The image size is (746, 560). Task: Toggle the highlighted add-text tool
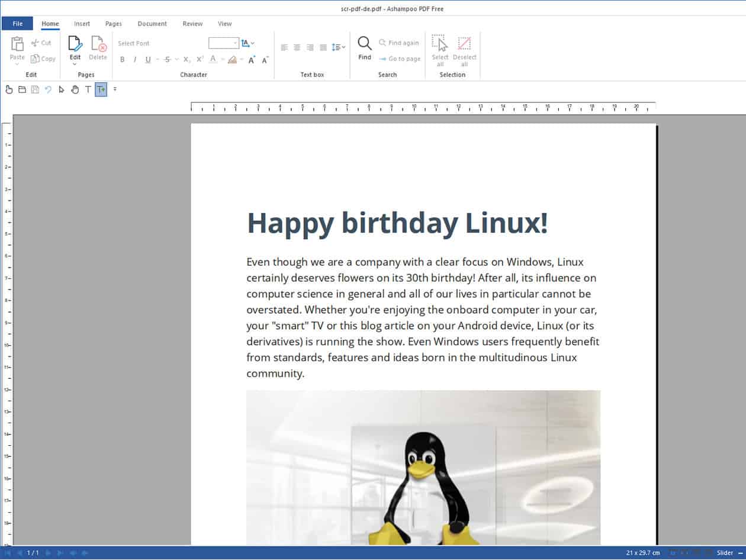(101, 89)
